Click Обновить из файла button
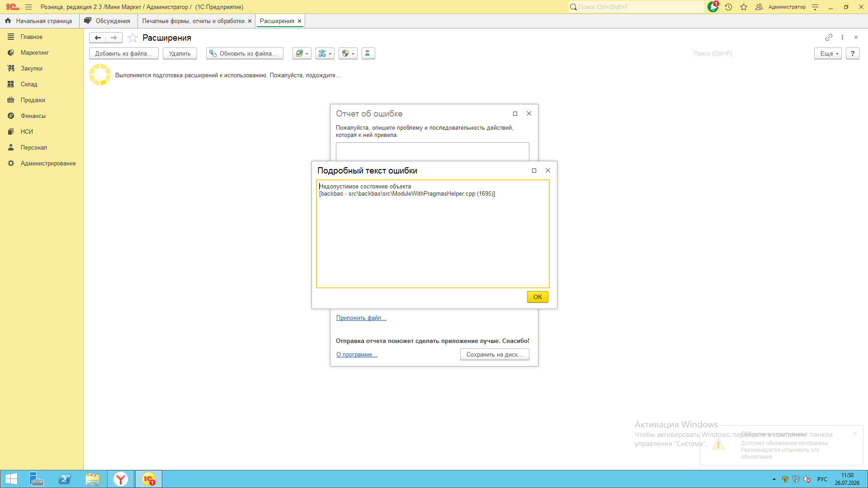 245,53
